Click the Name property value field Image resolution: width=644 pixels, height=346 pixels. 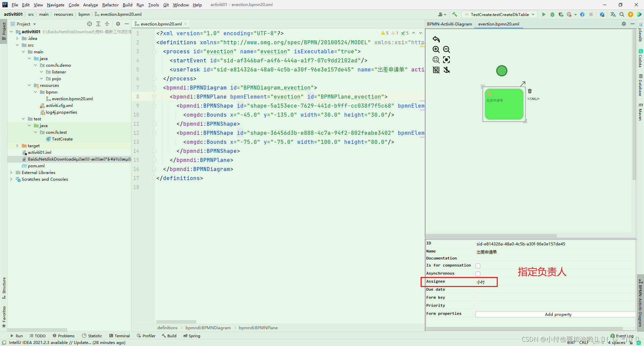(x=555, y=252)
